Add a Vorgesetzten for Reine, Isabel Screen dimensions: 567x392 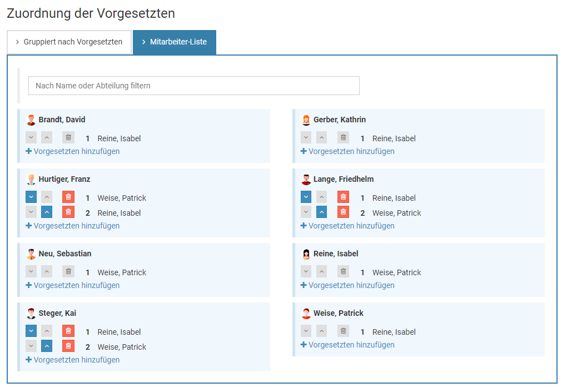[x=347, y=285]
